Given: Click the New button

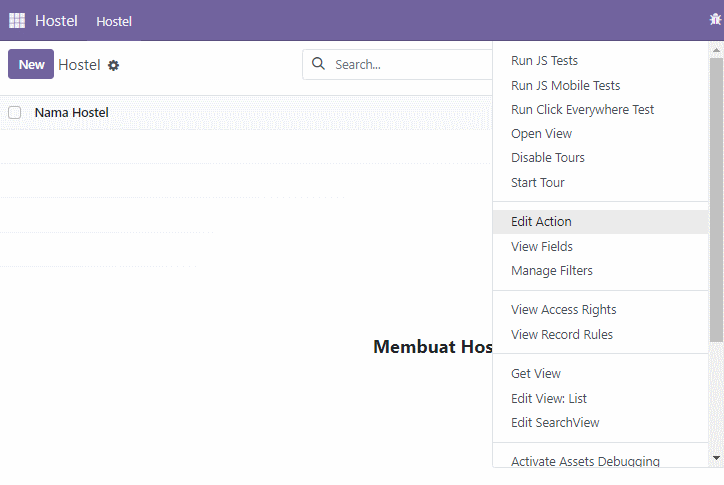Looking at the screenshot, I should click(31, 64).
